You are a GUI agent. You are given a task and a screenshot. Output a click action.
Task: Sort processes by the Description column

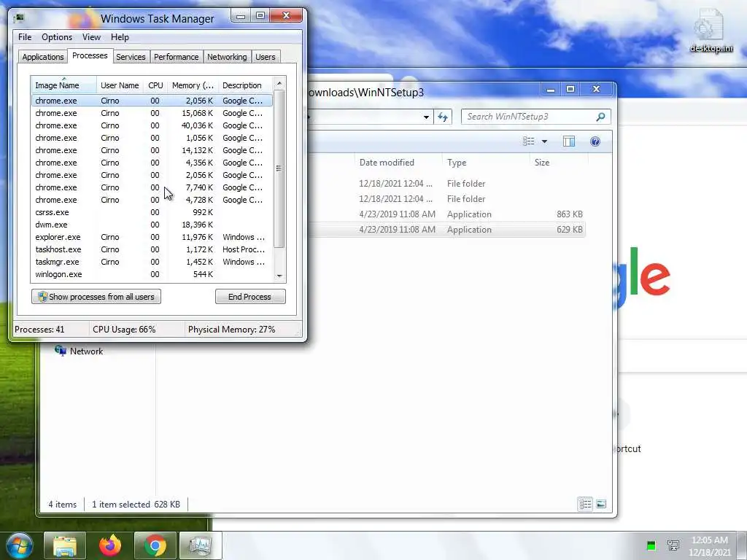(245, 85)
